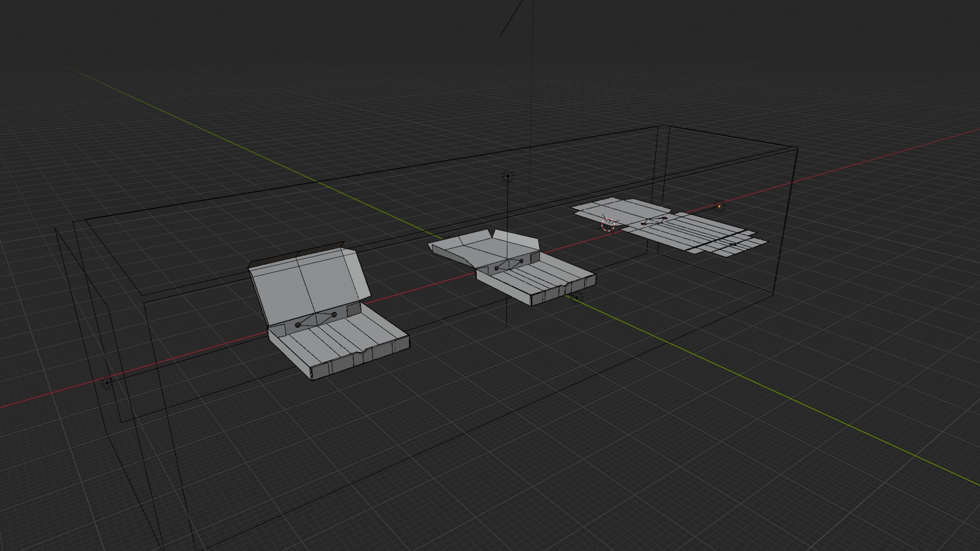The image size is (980, 551).
Task: Select the empty object on the green axis near center box
Action: click(x=577, y=298)
